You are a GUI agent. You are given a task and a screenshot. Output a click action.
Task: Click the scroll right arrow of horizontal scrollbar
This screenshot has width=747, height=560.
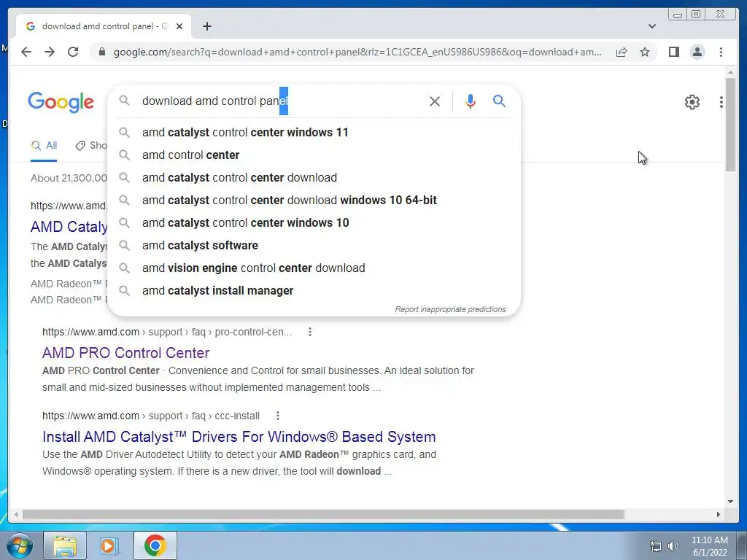pos(718,514)
